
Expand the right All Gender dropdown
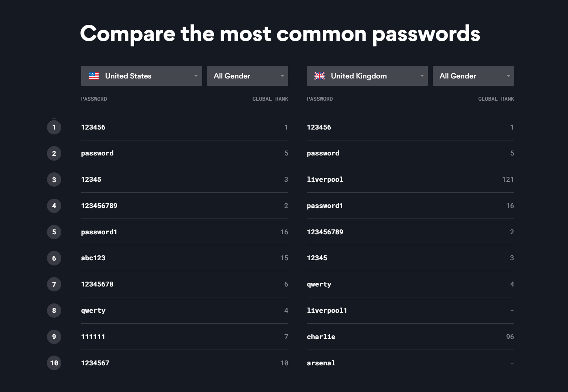click(473, 76)
